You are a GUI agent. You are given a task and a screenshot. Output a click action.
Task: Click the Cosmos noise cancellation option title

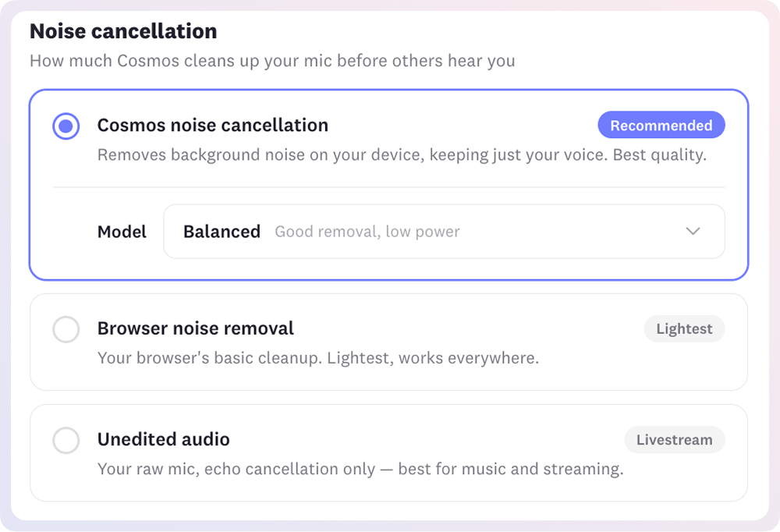pyautogui.click(x=213, y=125)
